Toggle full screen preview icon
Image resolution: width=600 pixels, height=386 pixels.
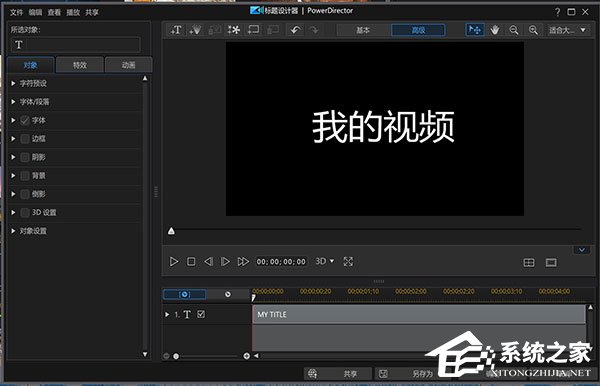pyautogui.click(x=348, y=262)
